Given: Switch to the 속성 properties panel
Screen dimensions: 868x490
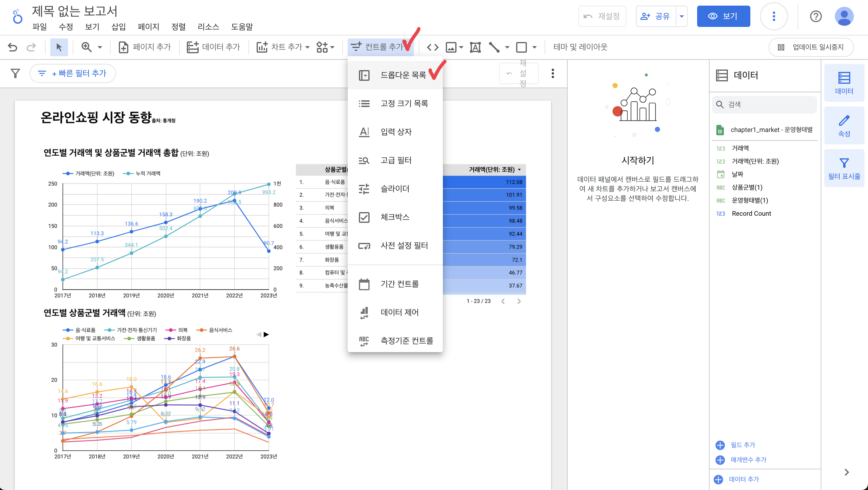Looking at the screenshot, I should click(844, 125).
